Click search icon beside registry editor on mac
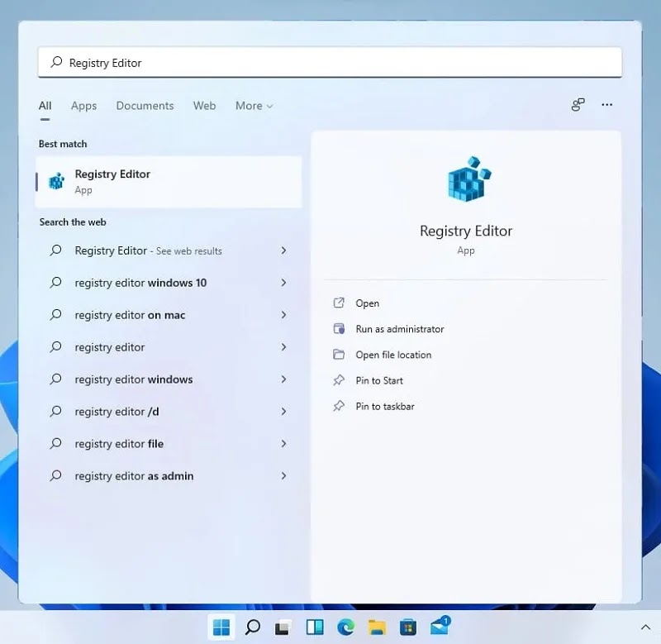The width and height of the screenshot is (661, 644). [55, 315]
